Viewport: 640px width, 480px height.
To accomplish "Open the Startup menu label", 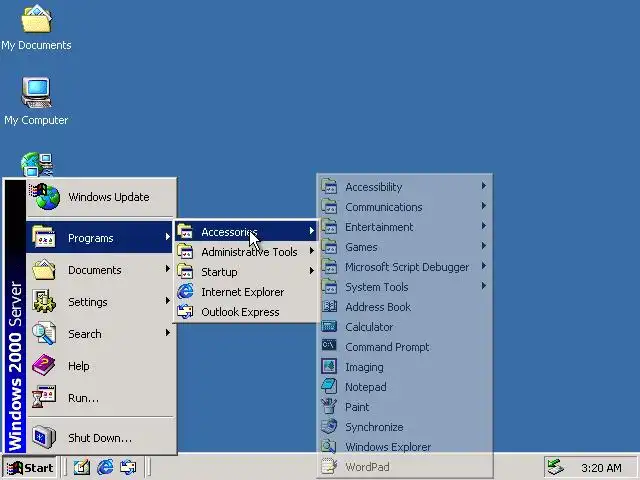I will (x=219, y=272).
